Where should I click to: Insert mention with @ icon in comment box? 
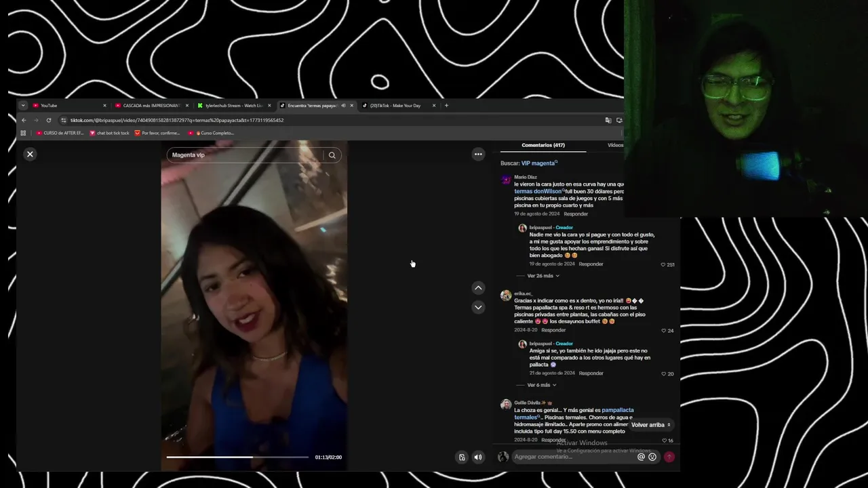[x=641, y=457]
